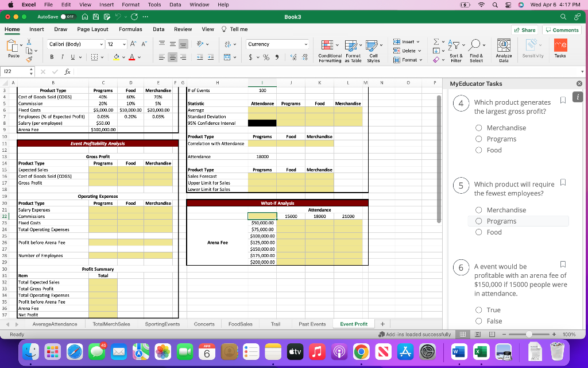The height and width of the screenshot is (368, 588).
Task: Expand the formula bar
Action: [582, 71]
